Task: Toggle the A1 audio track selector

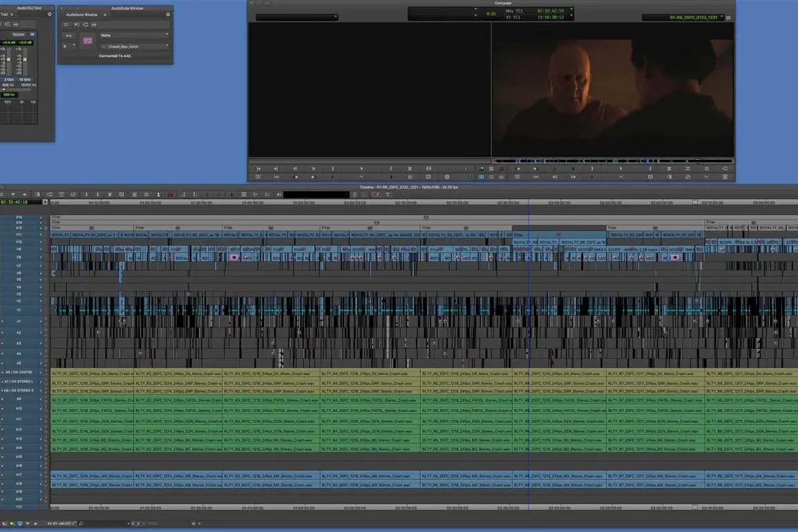Action: pyautogui.click(x=19, y=321)
